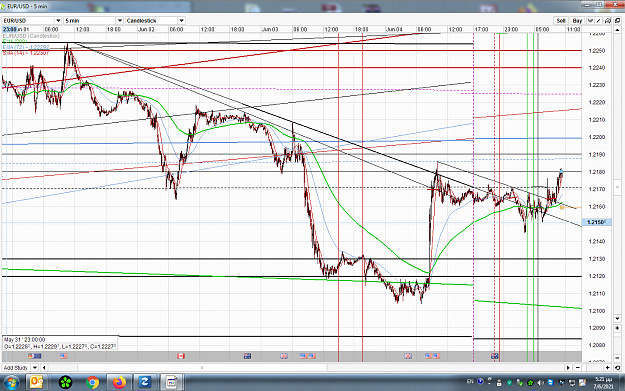
Task: Click the UK flag event marker near Jun 04
Action: pos(408,356)
